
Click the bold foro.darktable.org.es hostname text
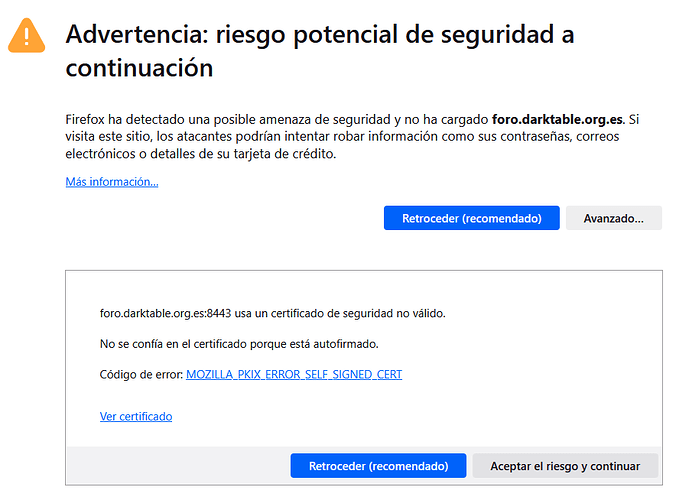pos(557,119)
